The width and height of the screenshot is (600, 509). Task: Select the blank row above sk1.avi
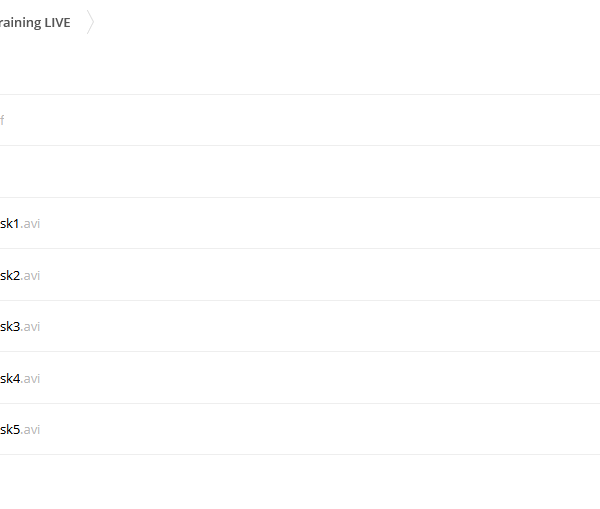pyautogui.click(x=300, y=171)
